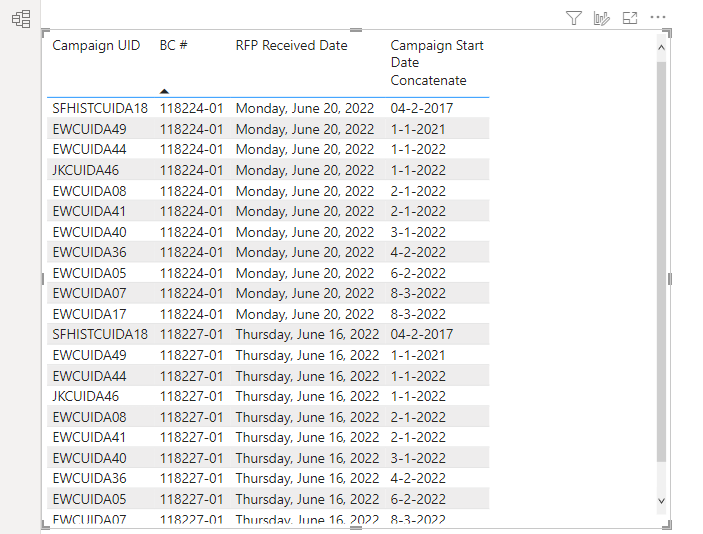Select the SFHISTCUIDA18 cell in the first row
Image resolution: width=703 pixels, height=534 pixels.
100,108
